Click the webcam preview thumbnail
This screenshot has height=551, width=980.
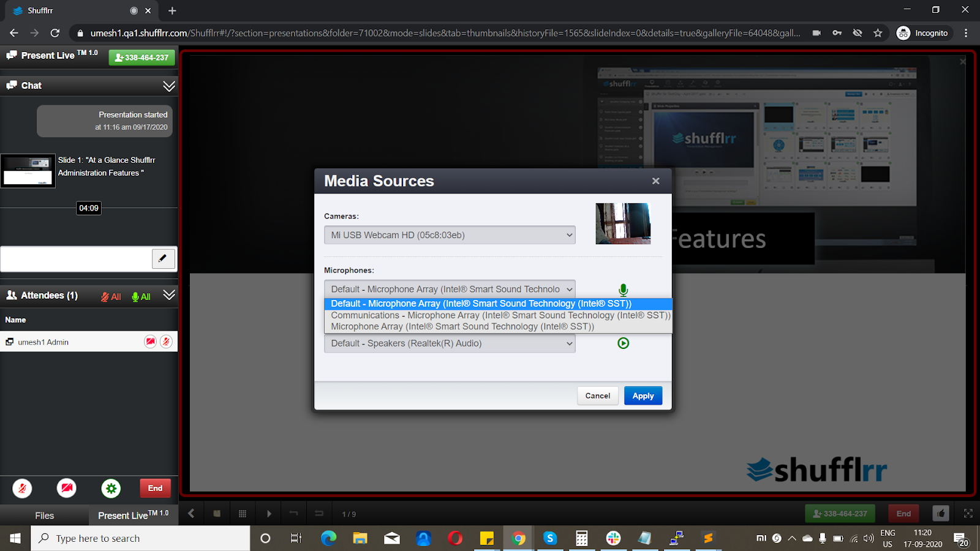[x=623, y=223]
